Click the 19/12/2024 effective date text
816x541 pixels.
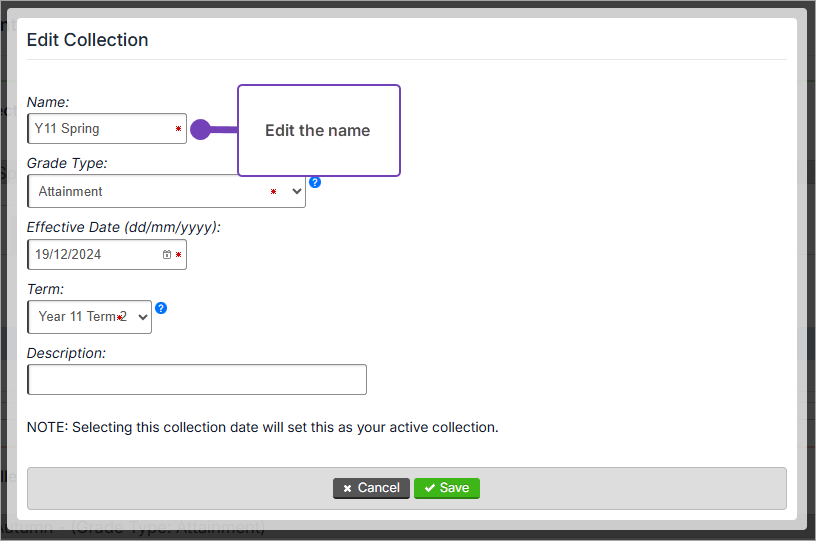tap(68, 254)
